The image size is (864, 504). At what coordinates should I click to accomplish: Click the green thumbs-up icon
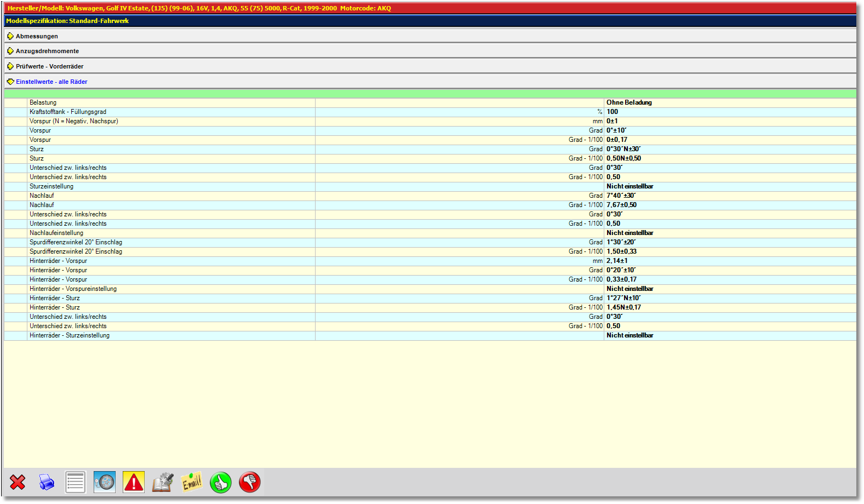coord(221,482)
